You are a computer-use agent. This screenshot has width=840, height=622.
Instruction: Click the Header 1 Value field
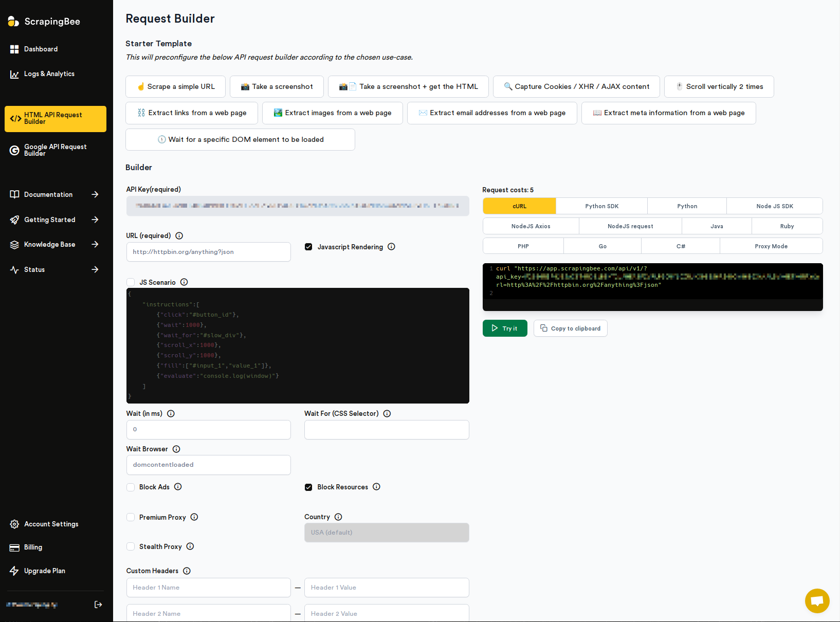click(x=387, y=588)
